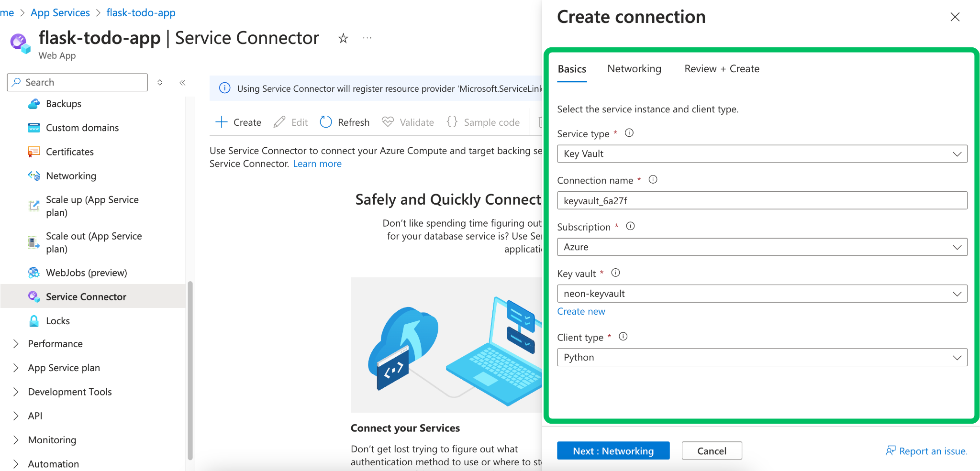Click the Refresh toolbar icon
This screenshot has height=471, width=980.
pos(326,122)
